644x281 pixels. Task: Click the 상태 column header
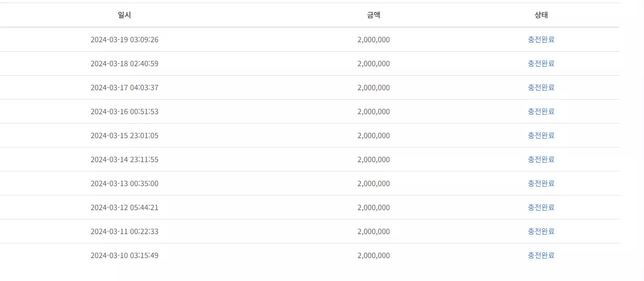click(541, 15)
